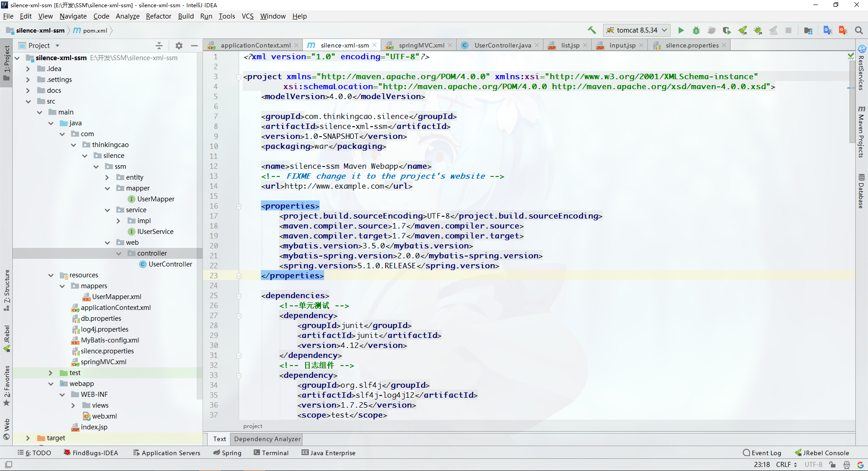This screenshot has height=471, width=868.
Task: Click the Build Project hammer icon
Action: pyautogui.click(x=592, y=30)
